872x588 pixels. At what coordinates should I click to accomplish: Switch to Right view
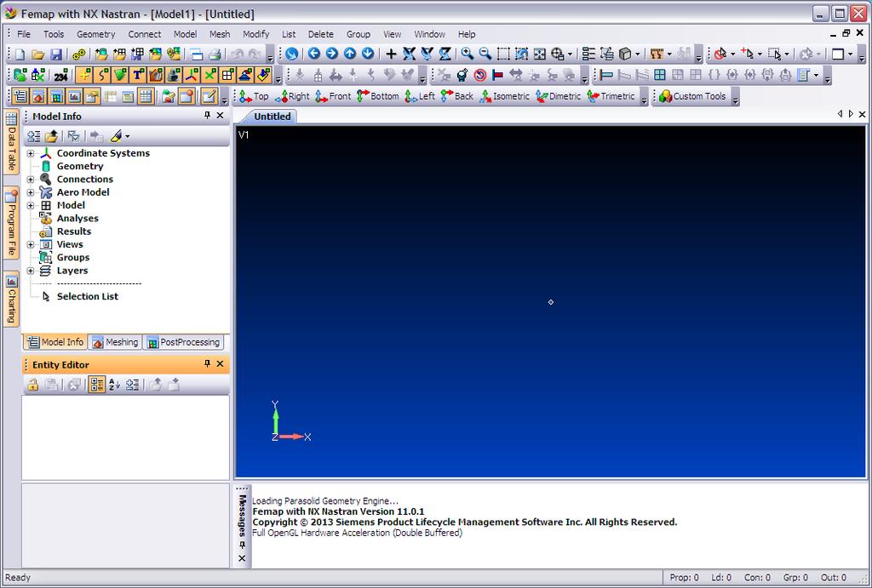[292, 96]
